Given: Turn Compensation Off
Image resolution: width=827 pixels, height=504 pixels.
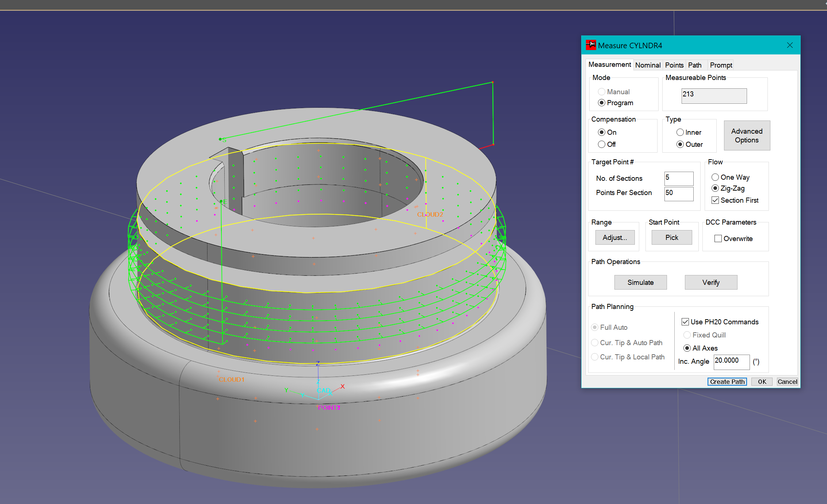Looking at the screenshot, I should click(x=602, y=144).
